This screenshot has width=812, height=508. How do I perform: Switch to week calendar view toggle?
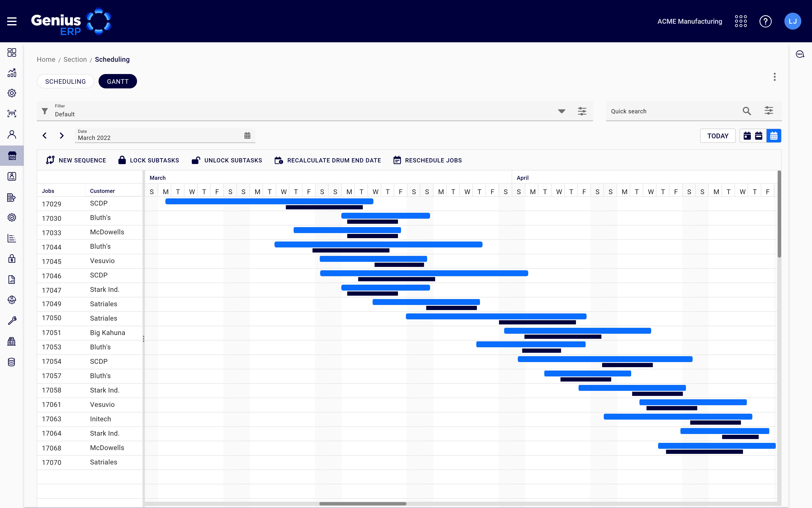759,136
